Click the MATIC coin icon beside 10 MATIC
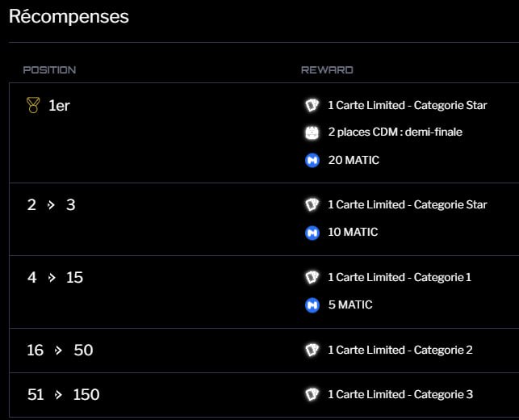This screenshot has height=420, width=519. [x=312, y=233]
